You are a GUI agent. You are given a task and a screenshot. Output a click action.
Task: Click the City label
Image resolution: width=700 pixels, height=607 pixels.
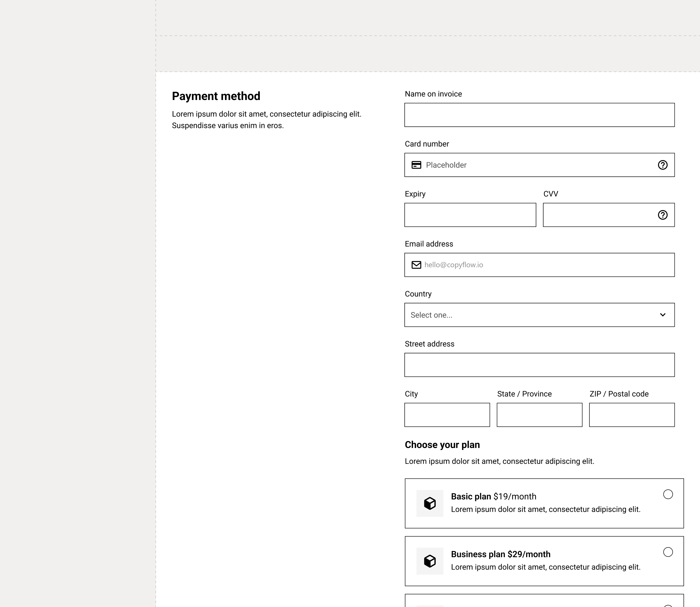411,394
